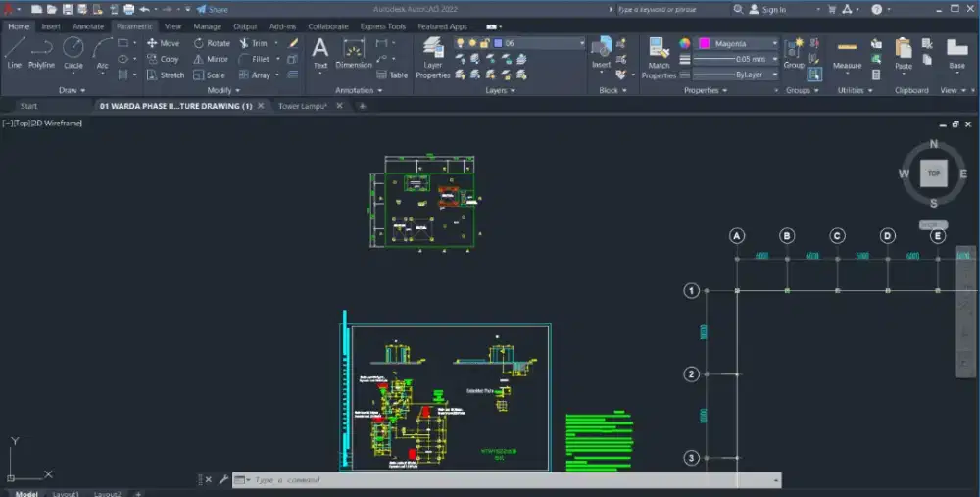The image size is (980, 497).
Task: Click Sign In link
Action: coord(773,9)
